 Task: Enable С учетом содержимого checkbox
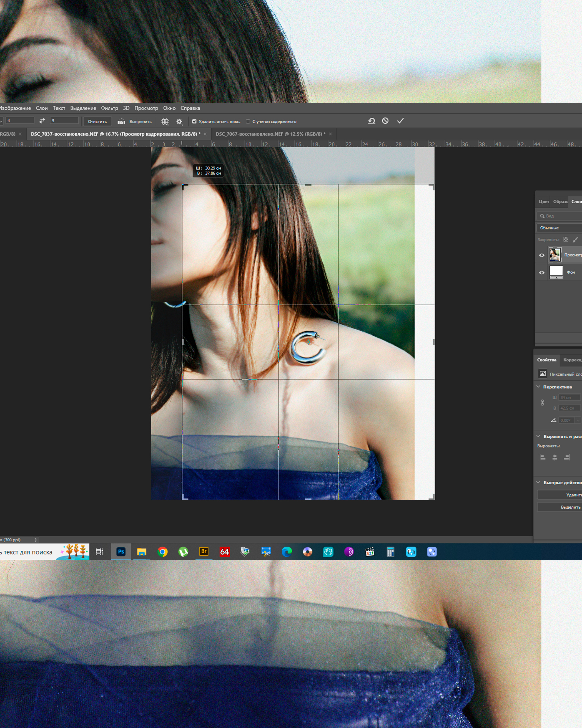tap(248, 121)
